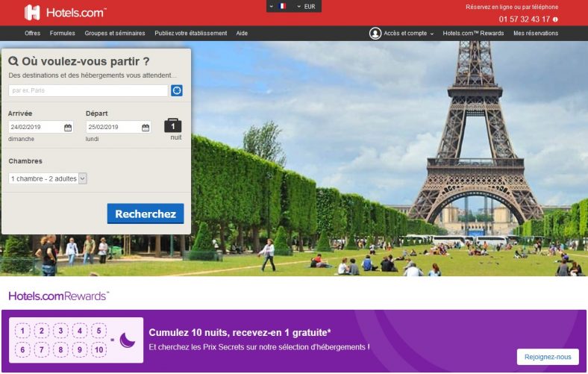The width and height of the screenshot is (588, 374).
Task: Focus the destination field par ex. Paris
Action: tap(88, 90)
